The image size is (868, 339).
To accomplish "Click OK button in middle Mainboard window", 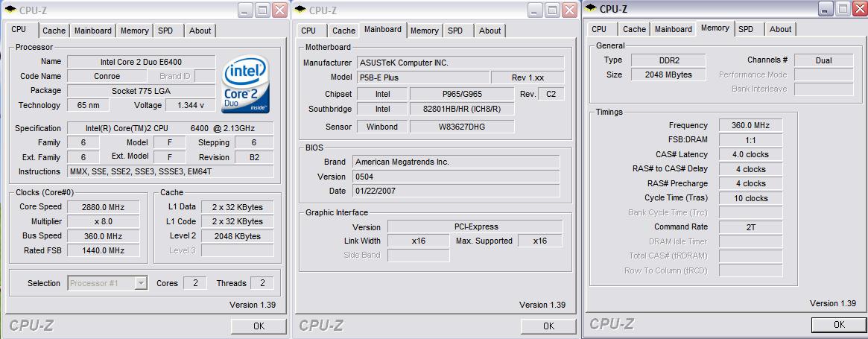I will [548, 326].
